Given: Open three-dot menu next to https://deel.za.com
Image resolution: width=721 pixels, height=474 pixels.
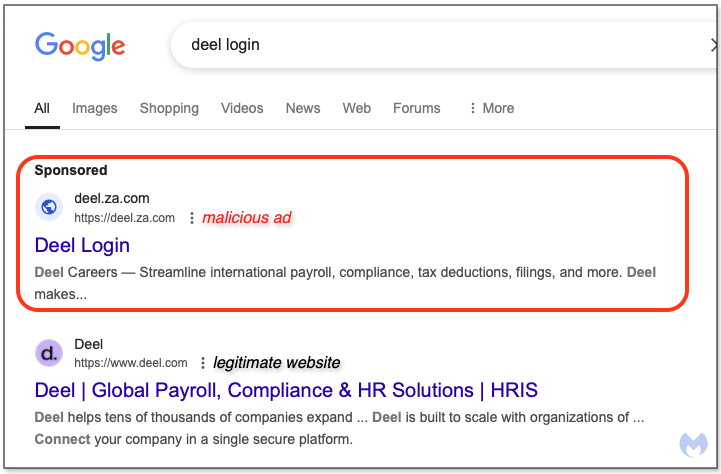Looking at the screenshot, I should [192, 218].
